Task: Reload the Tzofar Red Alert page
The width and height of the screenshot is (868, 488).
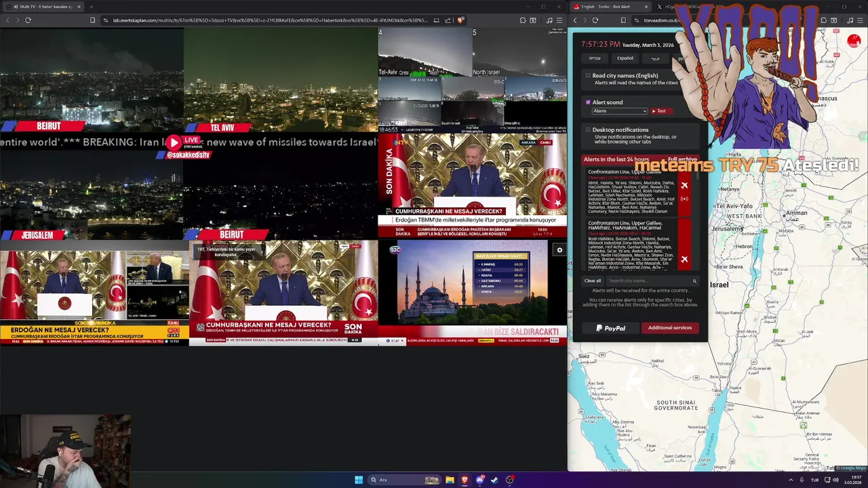Action: click(595, 20)
